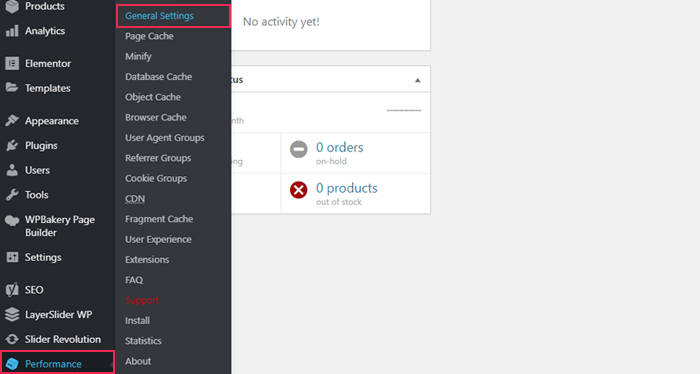Viewport: 700px width, 374px height.
Task: Click the Performance cube icon
Action: [12, 364]
